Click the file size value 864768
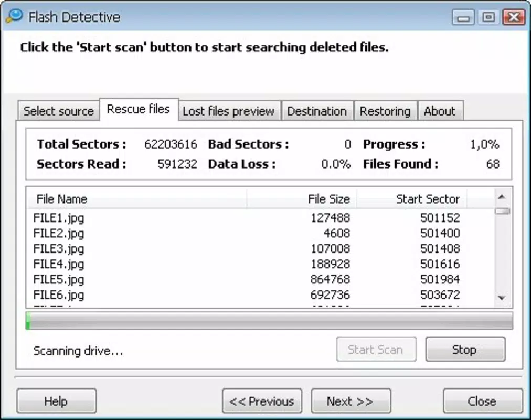This screenshot has height=420, width=531. point(330,279)
